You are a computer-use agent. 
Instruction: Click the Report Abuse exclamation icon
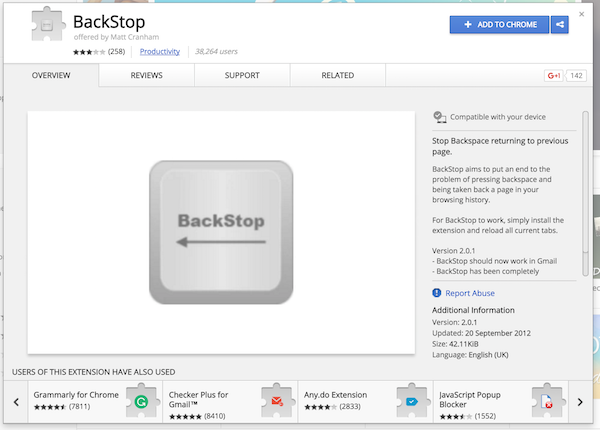pos(437,293)
